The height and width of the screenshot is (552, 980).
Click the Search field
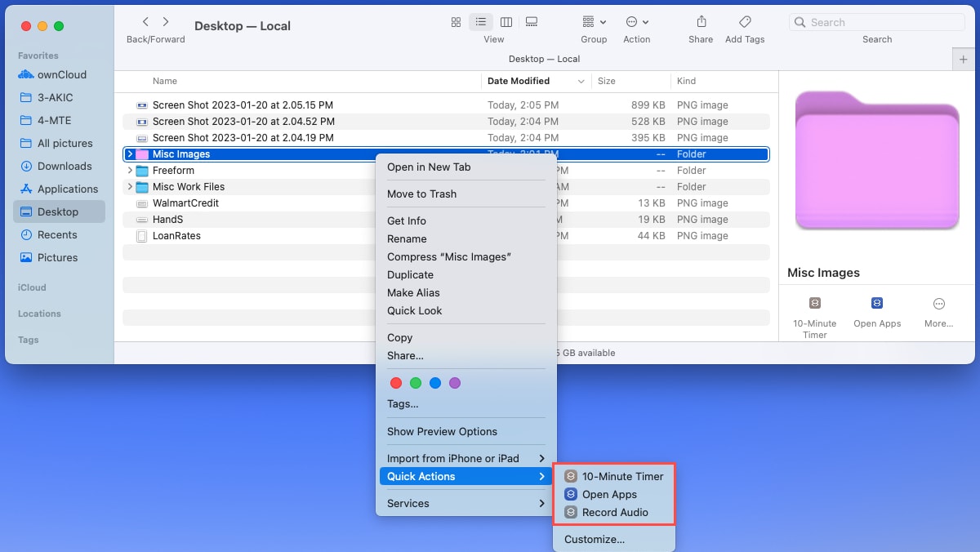click(x=878, y=22)
